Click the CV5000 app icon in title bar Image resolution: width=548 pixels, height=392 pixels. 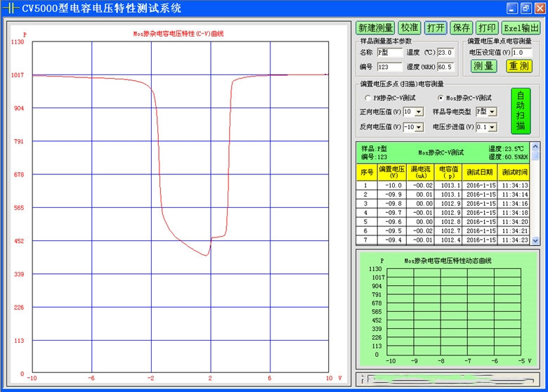pos(11,8)
